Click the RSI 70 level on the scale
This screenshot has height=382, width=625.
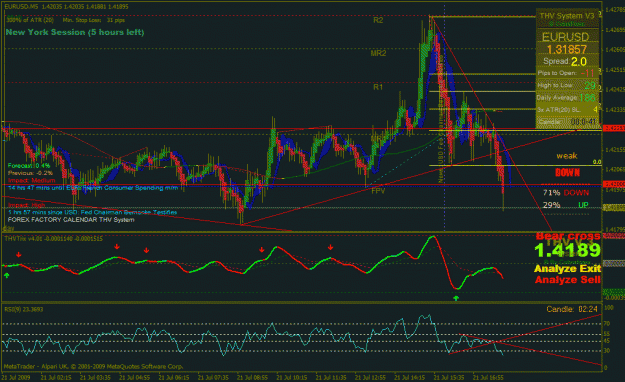pos(607,323)
